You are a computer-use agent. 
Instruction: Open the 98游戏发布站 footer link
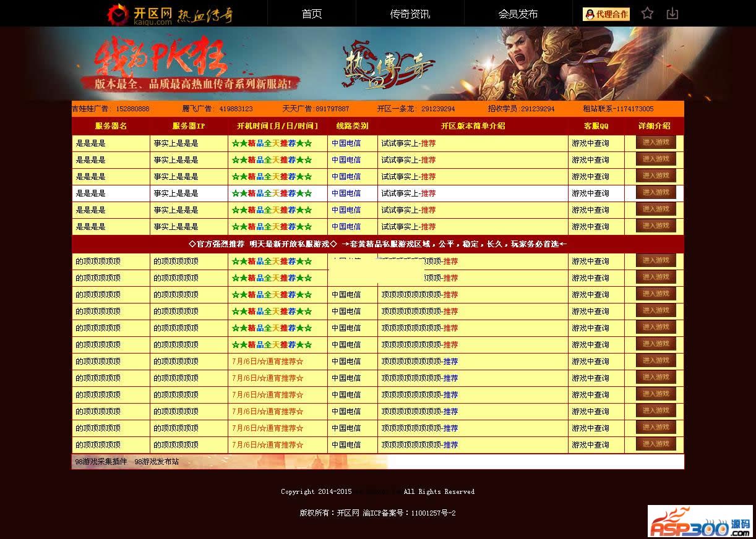point(157,462)
